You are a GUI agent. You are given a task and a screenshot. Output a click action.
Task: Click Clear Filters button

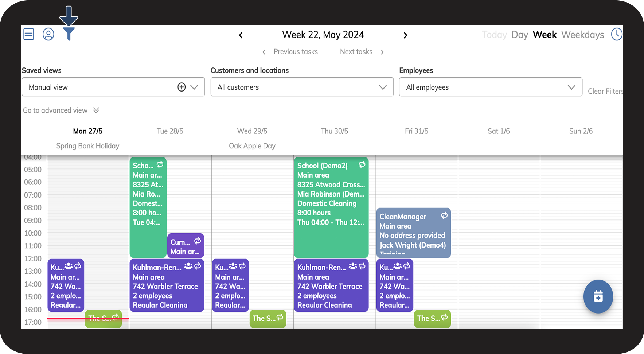tap(605, 92)
